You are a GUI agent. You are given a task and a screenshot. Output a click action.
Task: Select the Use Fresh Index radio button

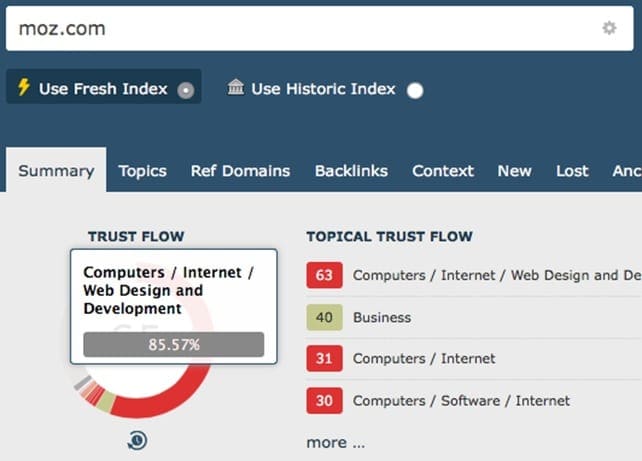(185, 90)
